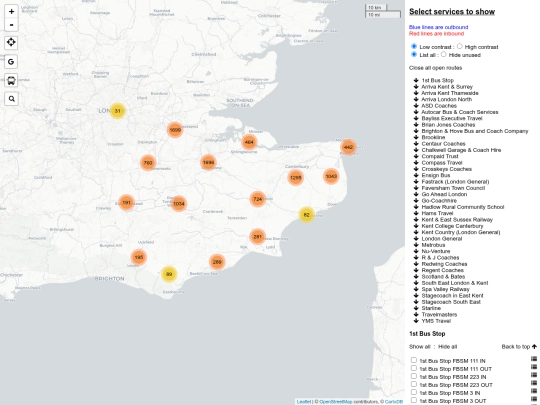Screen dimensions: 540x405
Task: Expand the 281 cluster near New Romney
Action: click(x=257, y=237)
